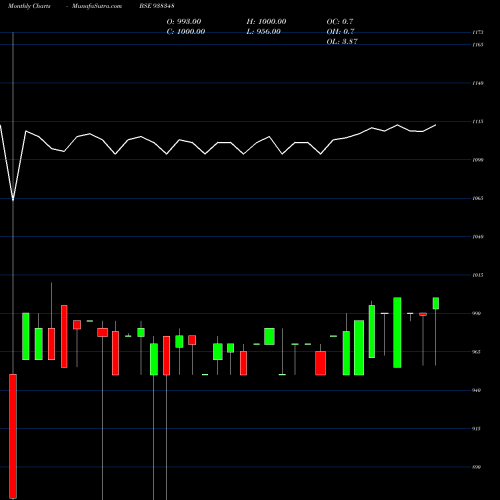The image size is (500, 500).
Task: Click the "Monthly Charts" title text
Action: tap(29, 6)
